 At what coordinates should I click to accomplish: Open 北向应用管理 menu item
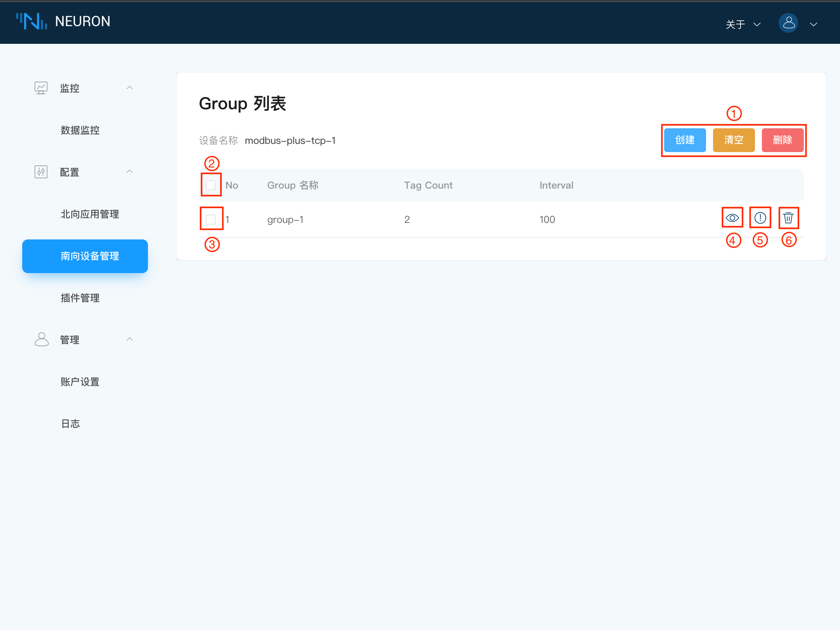click(90, 214)
